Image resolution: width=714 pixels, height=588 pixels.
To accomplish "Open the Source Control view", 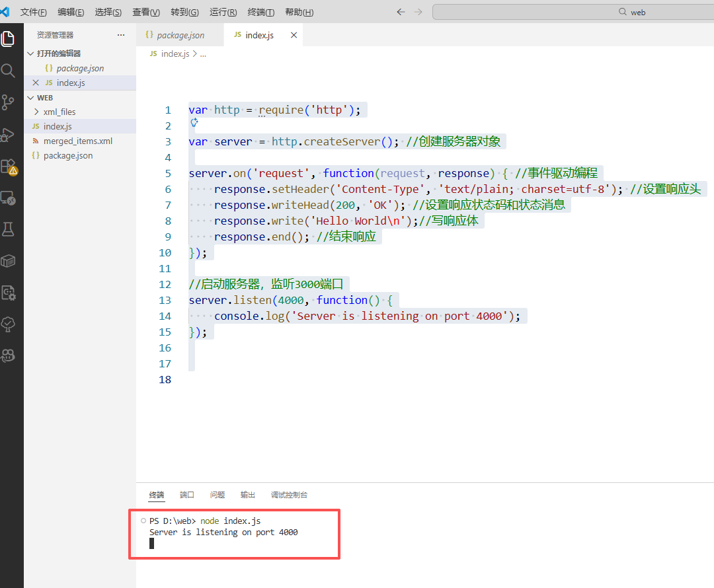I will (8, 102).
